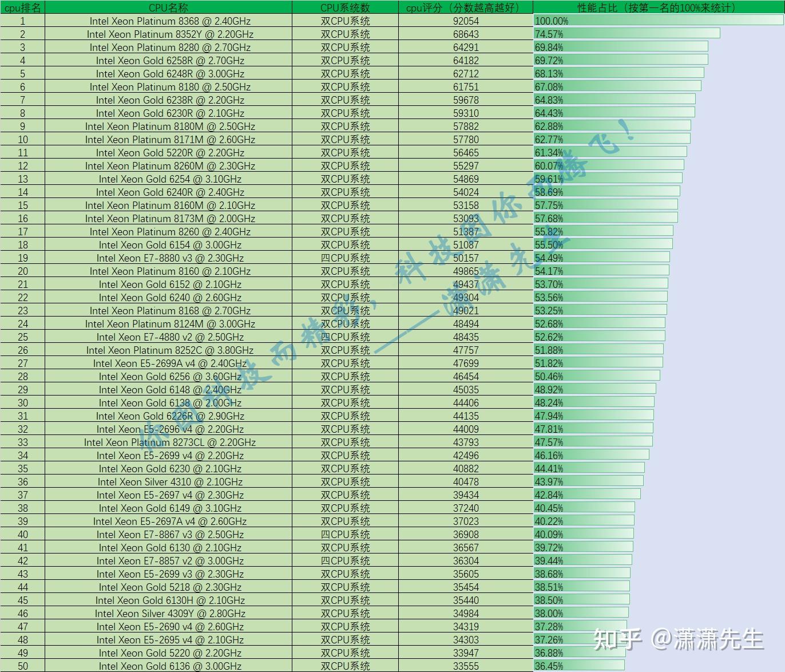Select the 38.00% percentage cell
This screenshot has width=785, height=672.
(659, 614)
